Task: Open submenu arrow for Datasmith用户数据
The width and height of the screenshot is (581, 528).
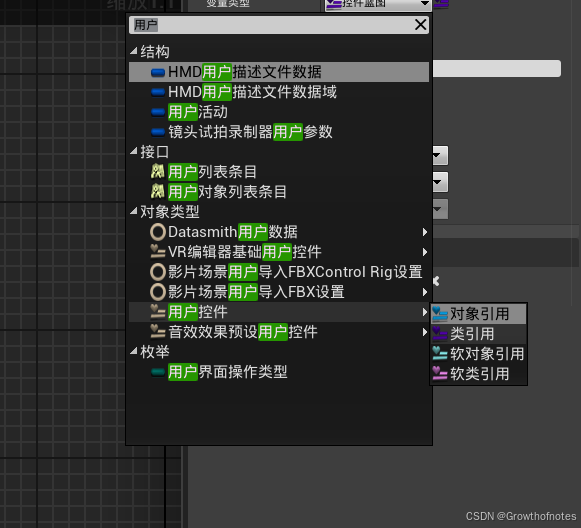Action: (425, 232)
